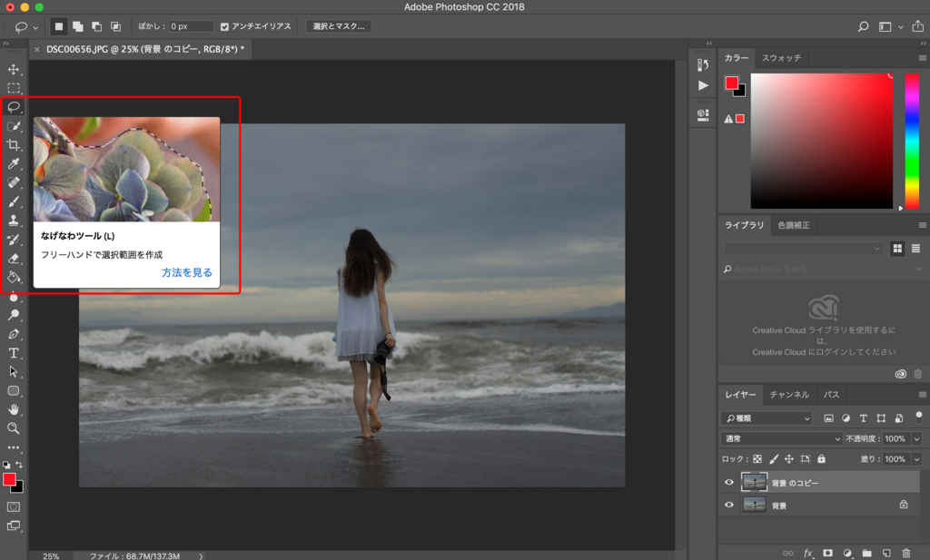Open the スウォッチ tab

pos(781,58)
